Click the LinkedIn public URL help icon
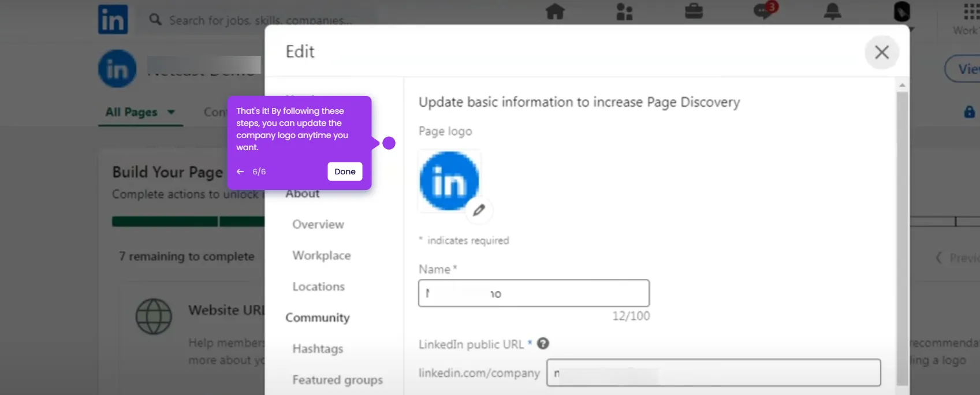980x395 pixels. (x=543, y=344)
